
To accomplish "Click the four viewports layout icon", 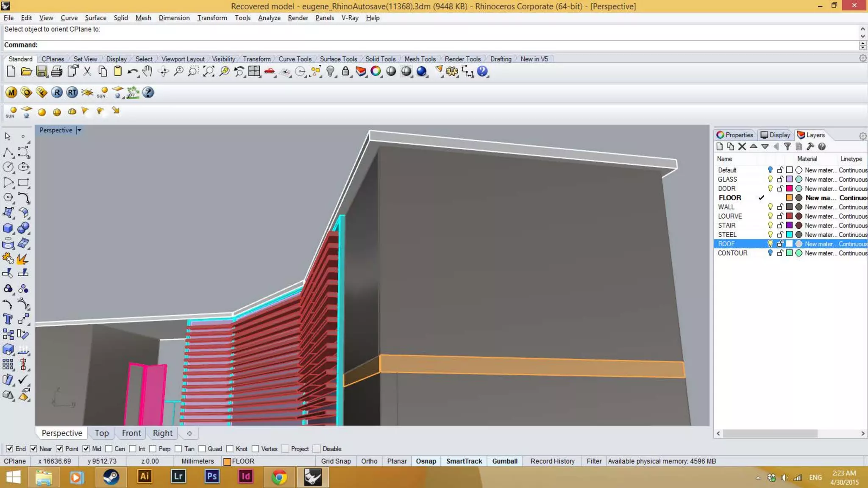I will pos(254,72).
